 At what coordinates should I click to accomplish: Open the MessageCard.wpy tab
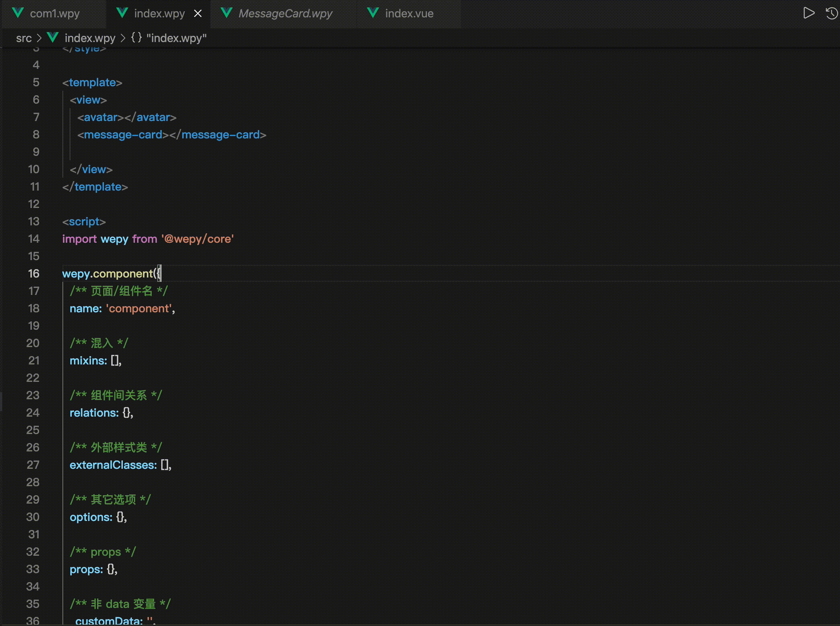pos(285,14)
